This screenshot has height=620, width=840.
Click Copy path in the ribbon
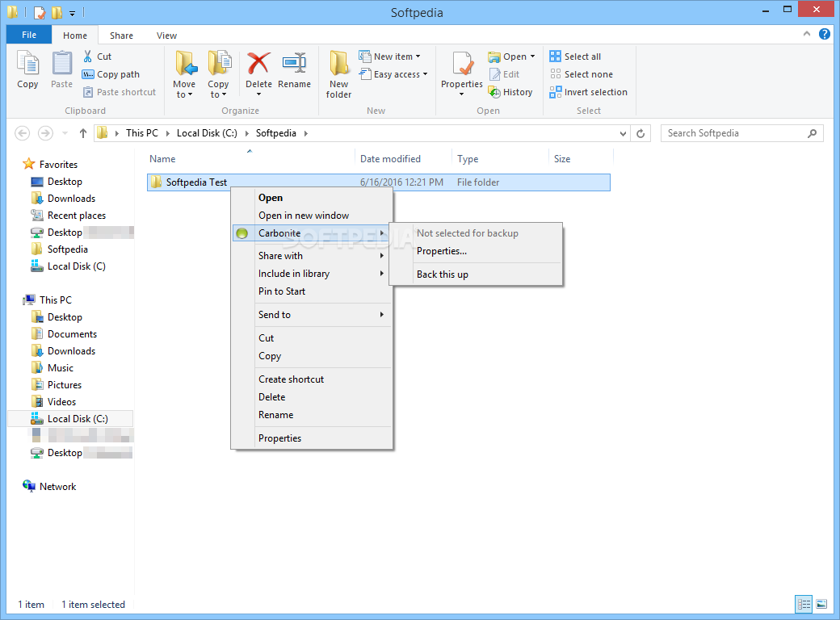click(111, 74)
